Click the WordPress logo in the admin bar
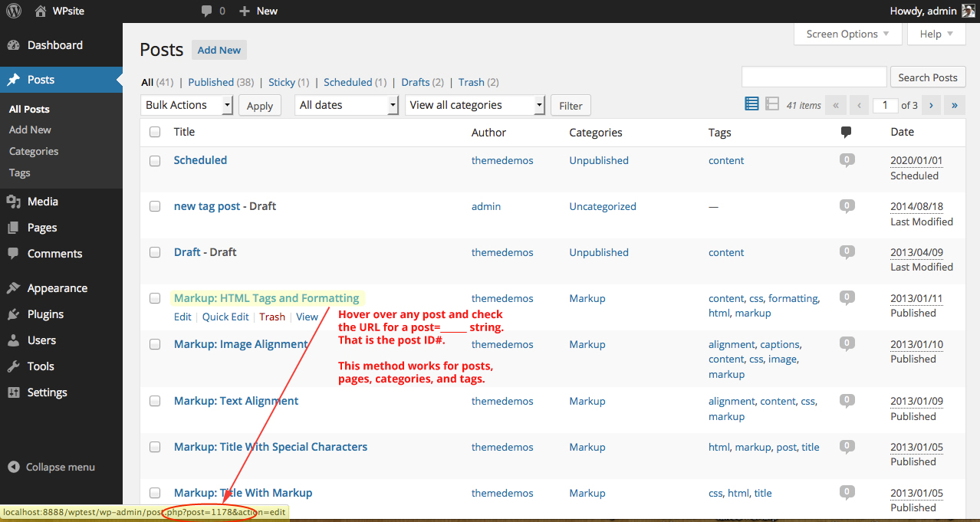The height and width of the screenshot is (522, 980). [x=14, y=11]
